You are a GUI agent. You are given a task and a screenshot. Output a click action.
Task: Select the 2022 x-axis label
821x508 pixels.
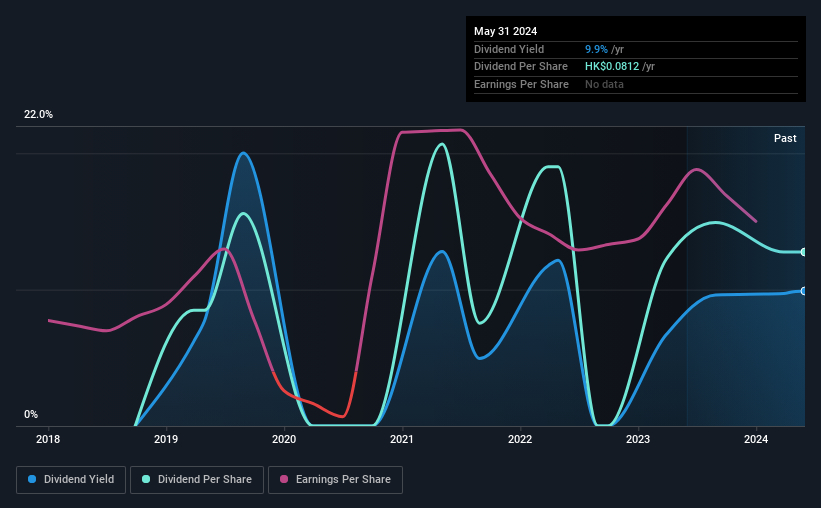point(520,439)
